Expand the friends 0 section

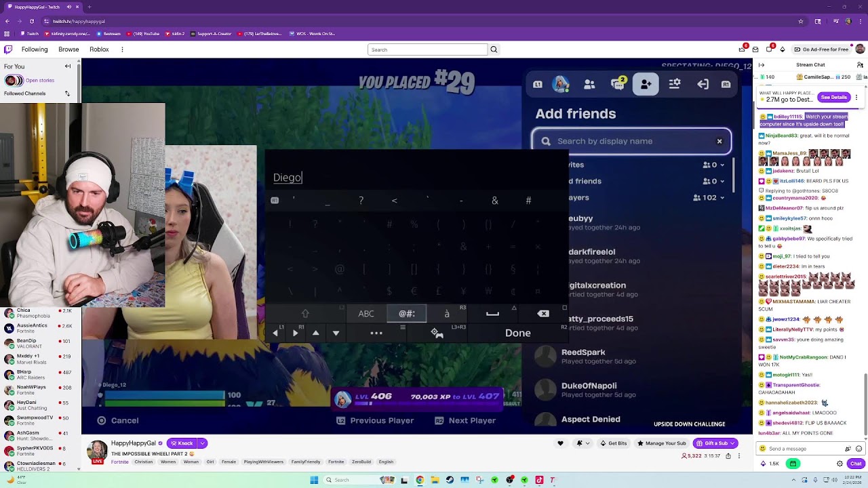pyautogui.click(x=713, y=181)
